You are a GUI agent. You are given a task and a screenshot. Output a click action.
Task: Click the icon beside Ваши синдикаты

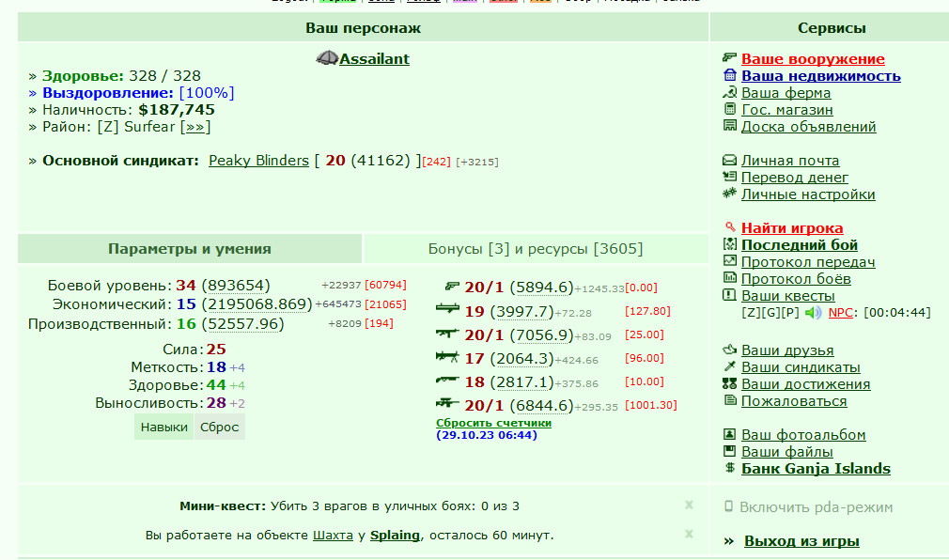(729, 366)
